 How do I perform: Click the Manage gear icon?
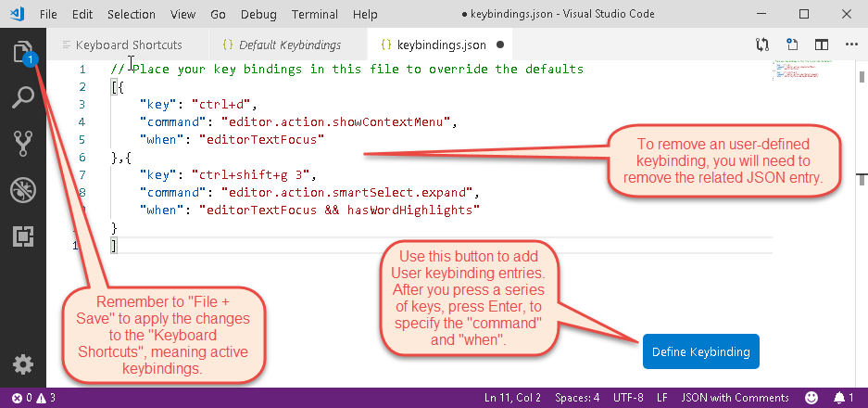pyautogui.click(x=22, y=363)
